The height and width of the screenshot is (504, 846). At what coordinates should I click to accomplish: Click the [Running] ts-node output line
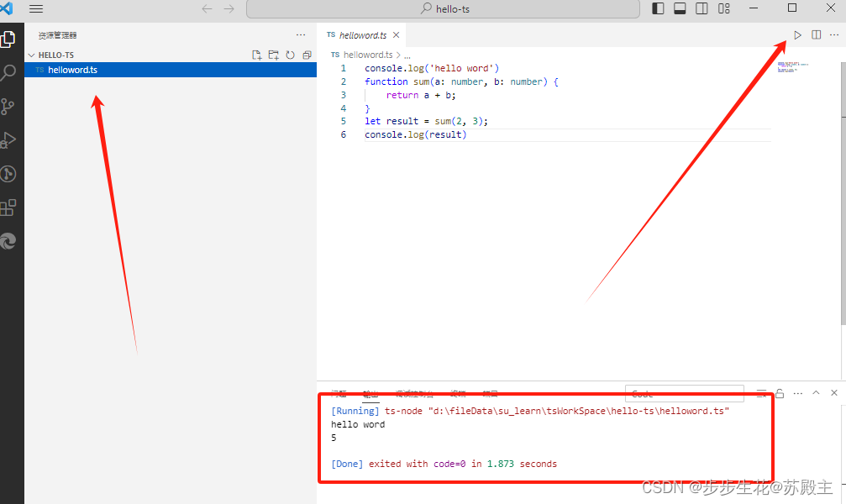coord(530,412)
